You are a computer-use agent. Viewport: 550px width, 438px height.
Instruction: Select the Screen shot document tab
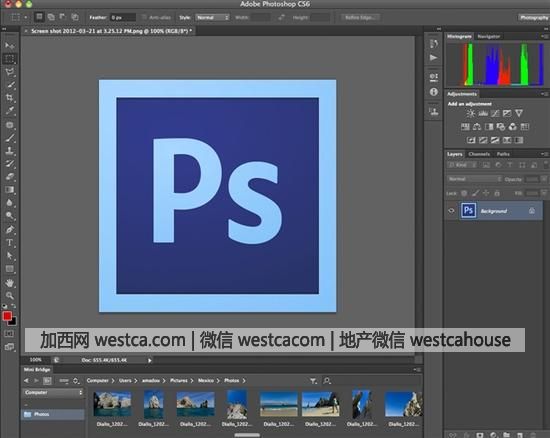pos(109,31)
